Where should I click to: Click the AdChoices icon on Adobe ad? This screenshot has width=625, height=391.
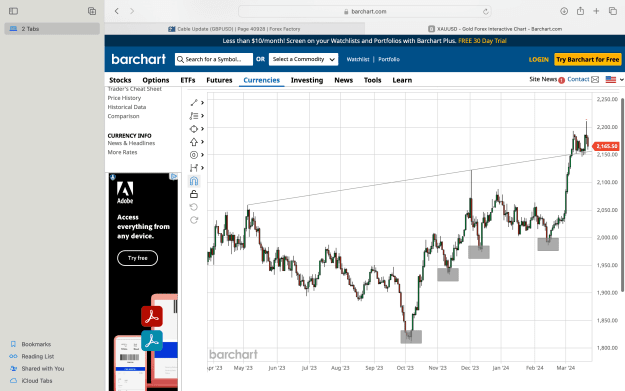pos(173,177)
